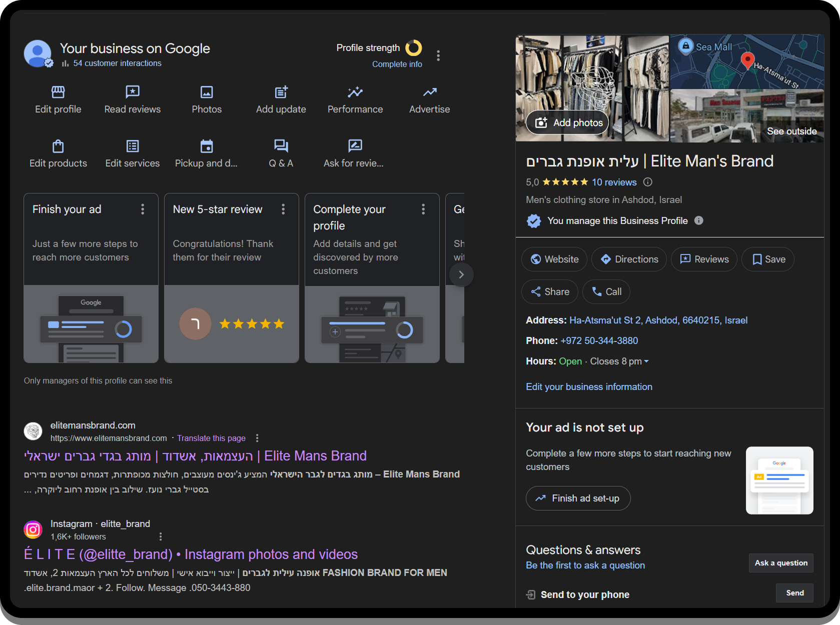Click the Directions button
Viewport: 840px width, 625px height.
click(x=629, y=259)
